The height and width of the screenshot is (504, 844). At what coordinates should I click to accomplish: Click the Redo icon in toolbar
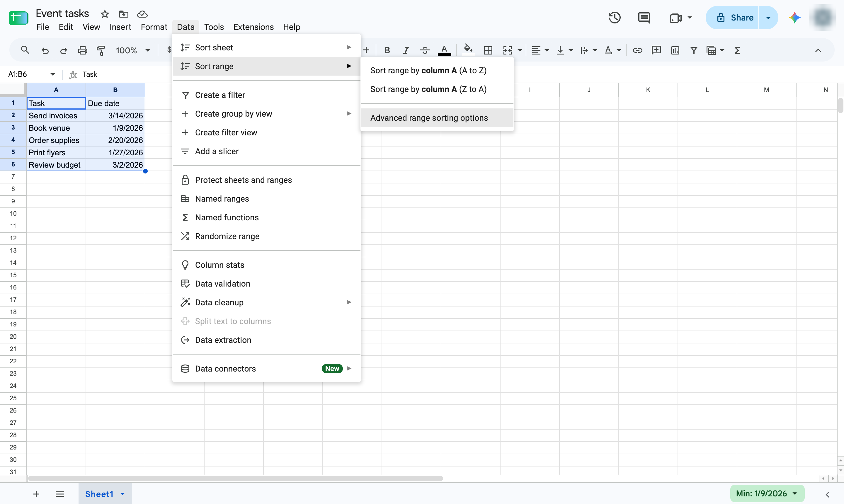(64, 51)
